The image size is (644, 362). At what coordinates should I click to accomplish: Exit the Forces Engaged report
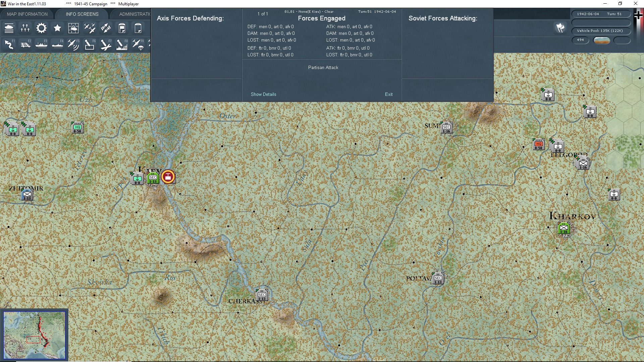(389, 94)
